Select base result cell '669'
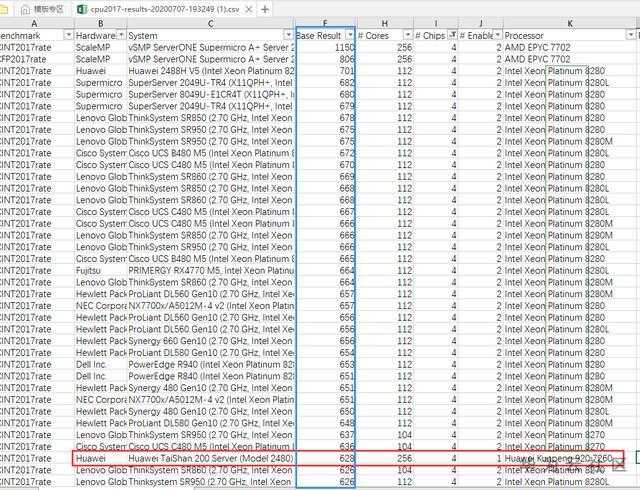Screen dimensions: 640x490 point(325,177)
